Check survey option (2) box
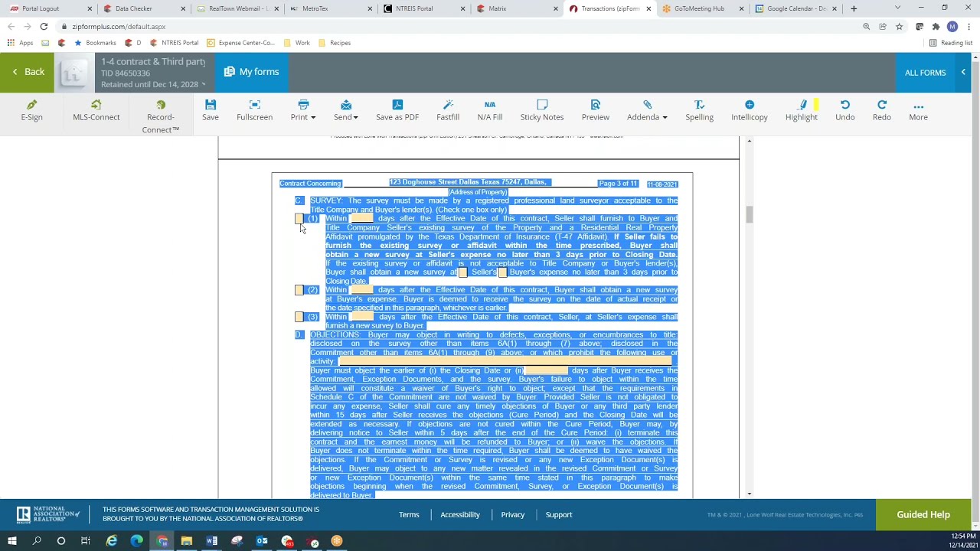Screen dimensions: 980x551 [x=299, y=290]
